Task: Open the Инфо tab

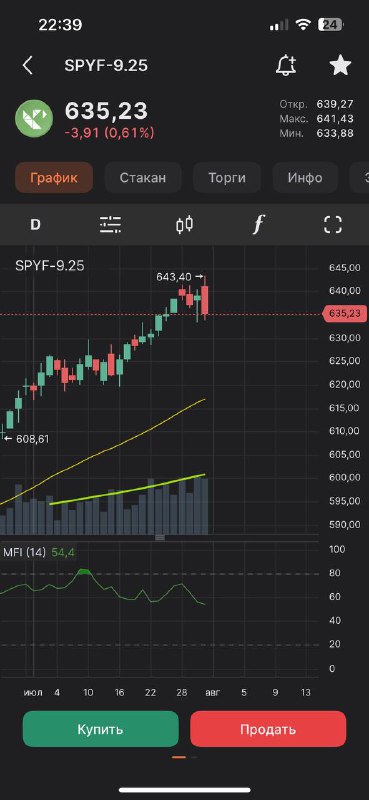Action: [305, 178]
